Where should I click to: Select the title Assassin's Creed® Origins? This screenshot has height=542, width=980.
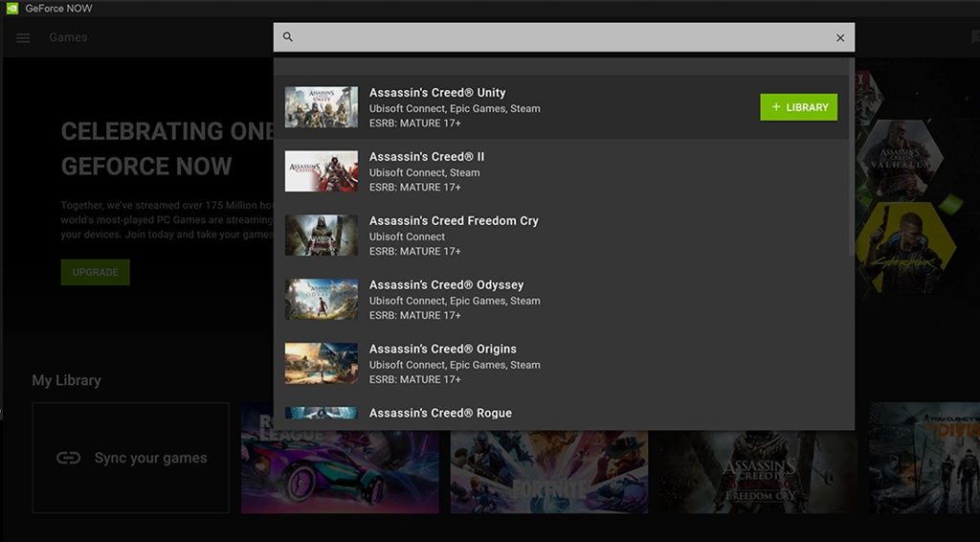click(x=442, y=349)
